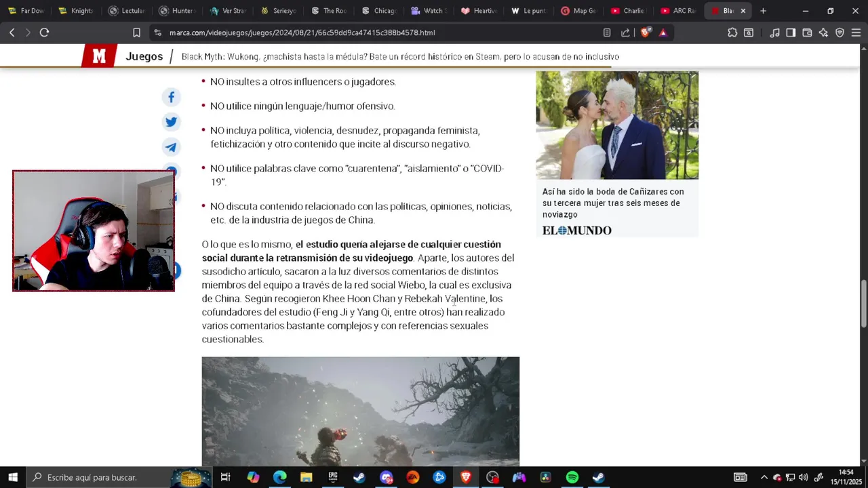Switch to the Seriesyo tab
Screen dimensions: 868x488
click(279, 11)
